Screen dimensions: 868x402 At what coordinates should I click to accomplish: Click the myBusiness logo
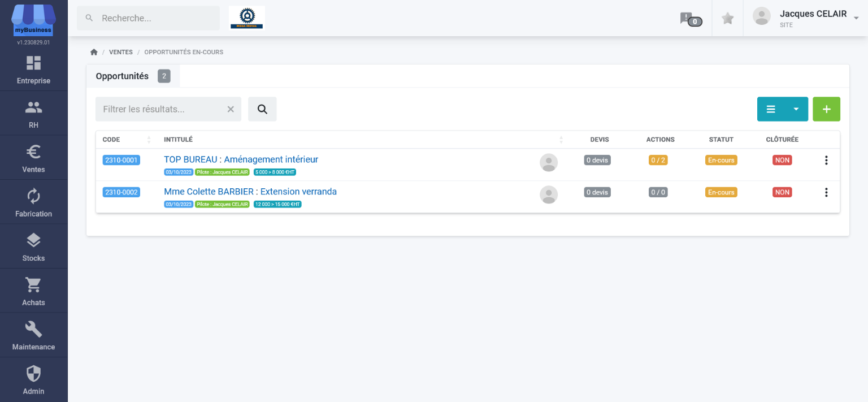coord(33,20)
